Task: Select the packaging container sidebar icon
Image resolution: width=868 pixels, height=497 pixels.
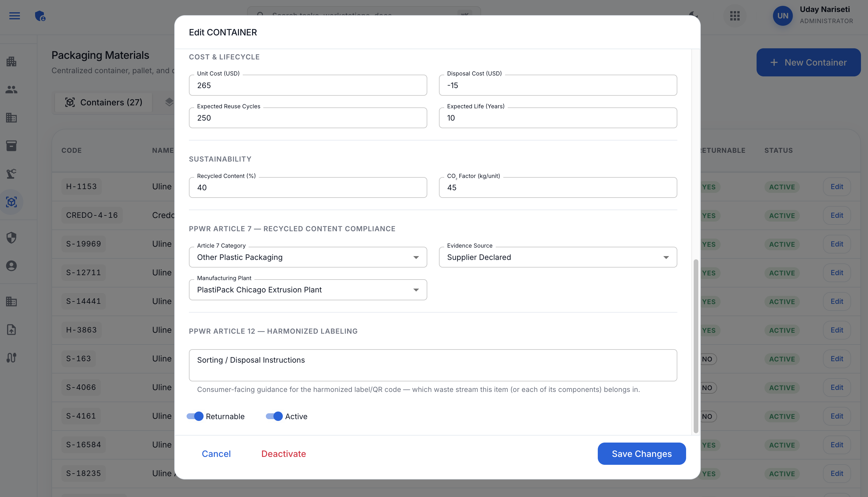Action: 11,202
